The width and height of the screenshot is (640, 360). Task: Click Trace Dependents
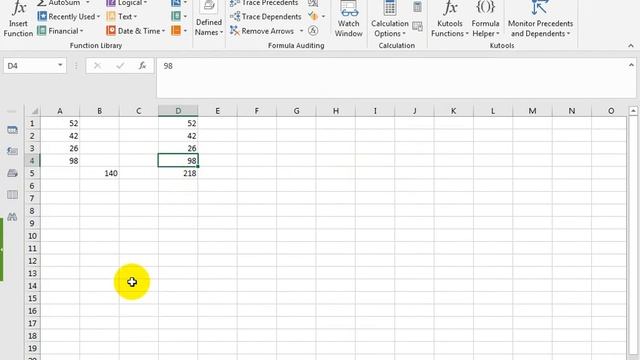(266, 17)
